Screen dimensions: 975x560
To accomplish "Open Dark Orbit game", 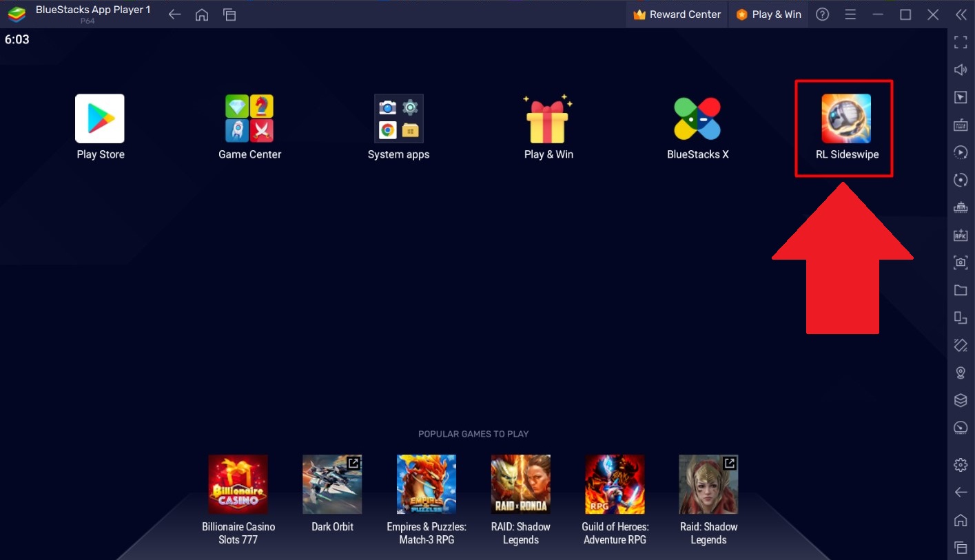I will point(332,484).
